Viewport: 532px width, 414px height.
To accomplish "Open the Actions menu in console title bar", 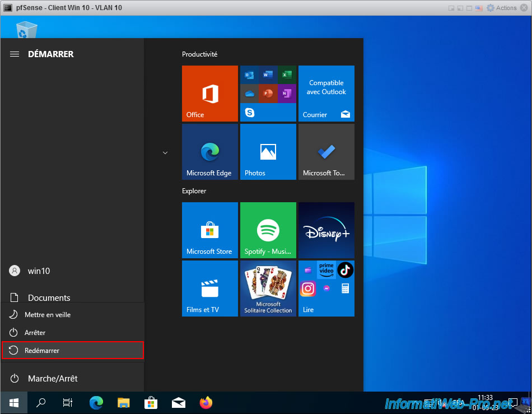I will tap(501, 8).
